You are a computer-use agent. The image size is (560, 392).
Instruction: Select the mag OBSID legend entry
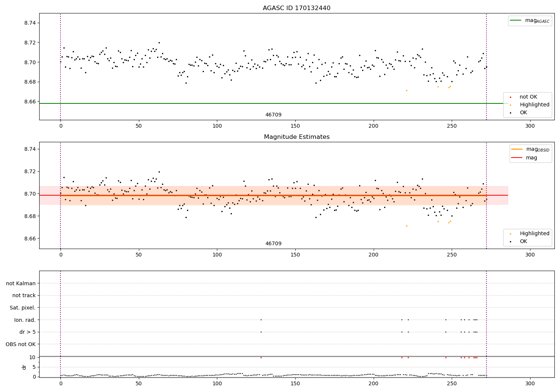[x=530, y=149]
